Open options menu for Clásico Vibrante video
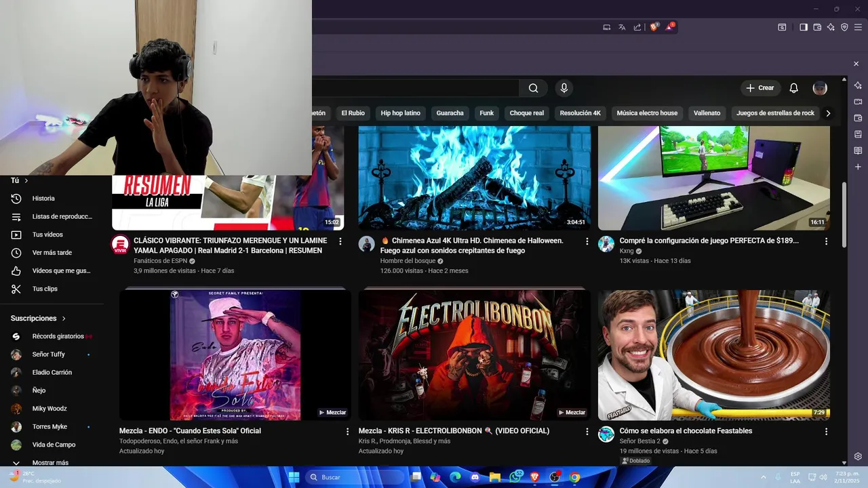Viewport: 868px width, 488px height. [x=340, y=241]
